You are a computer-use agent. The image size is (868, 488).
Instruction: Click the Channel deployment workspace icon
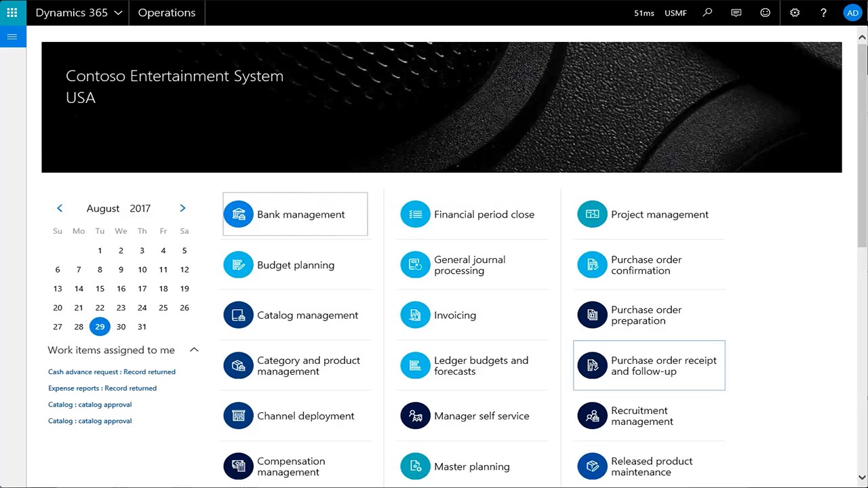point(239,416)
